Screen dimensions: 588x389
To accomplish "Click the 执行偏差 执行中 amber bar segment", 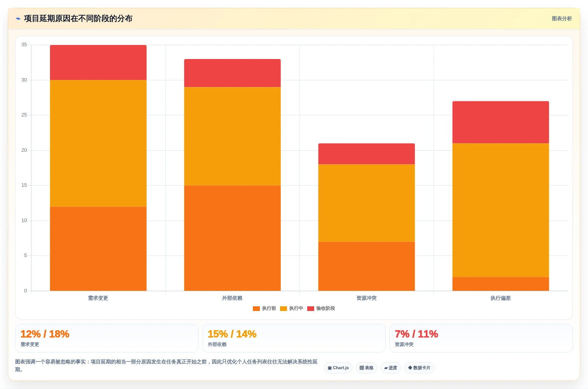I will tap(501, 210).
